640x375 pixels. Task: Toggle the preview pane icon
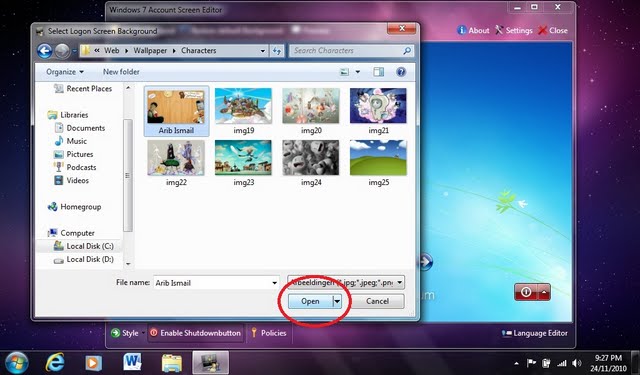[378, 72]
